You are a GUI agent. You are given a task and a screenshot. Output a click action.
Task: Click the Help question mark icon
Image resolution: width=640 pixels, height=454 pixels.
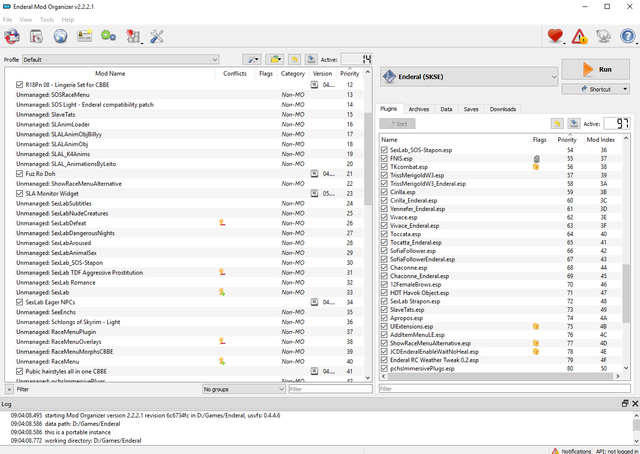[628, 37]
